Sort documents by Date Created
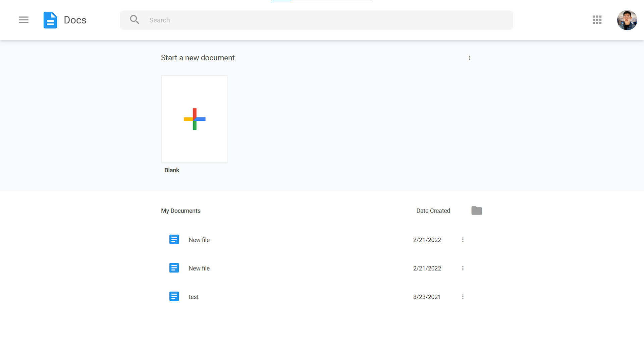The height and width of the screenshot is (362, 644). (433, 211)
